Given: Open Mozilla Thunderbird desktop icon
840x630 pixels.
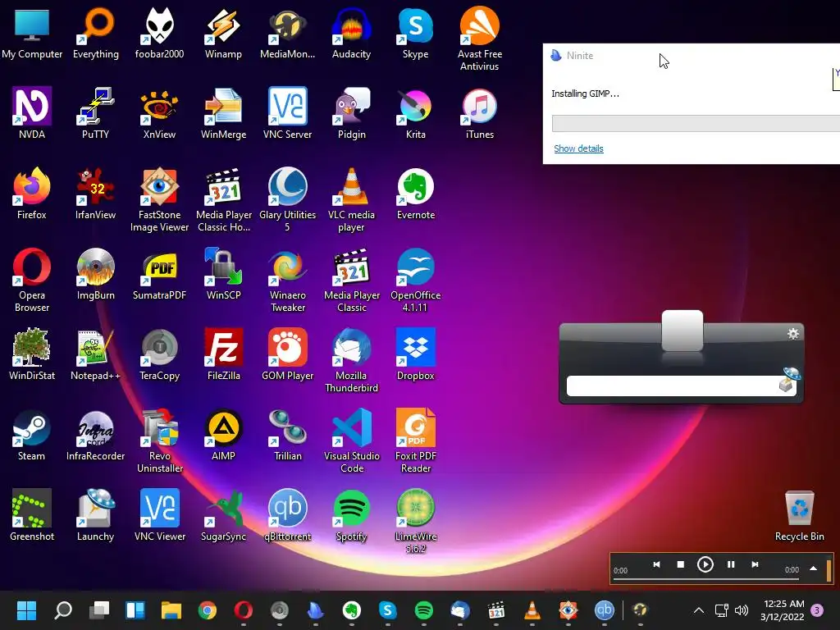Looking at the screenshot, I should pyautogui.click(x=351, y=360).
